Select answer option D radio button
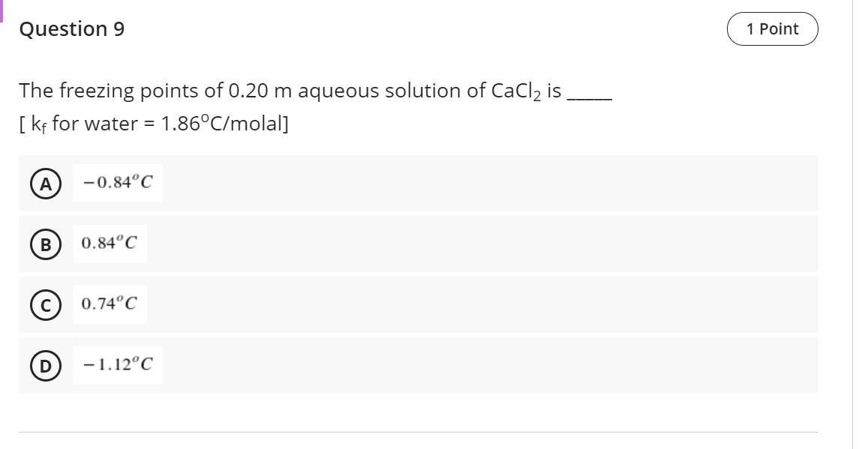The image size is (868, 449). (x=44, y=365)
